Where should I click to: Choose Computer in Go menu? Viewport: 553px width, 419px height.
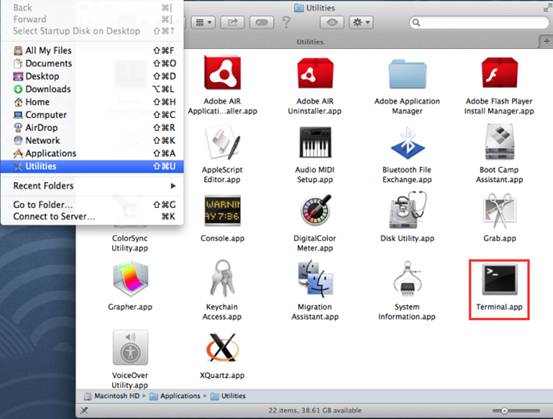(x=92, y=115)
